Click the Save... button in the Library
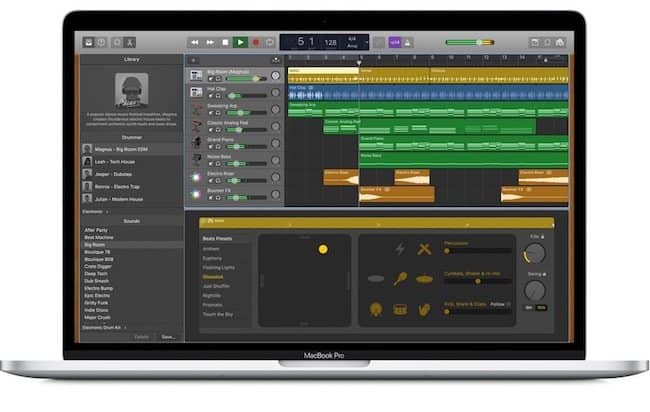This screenshot has width=650, height=412. pyautogui.click(x=168, y=337)
